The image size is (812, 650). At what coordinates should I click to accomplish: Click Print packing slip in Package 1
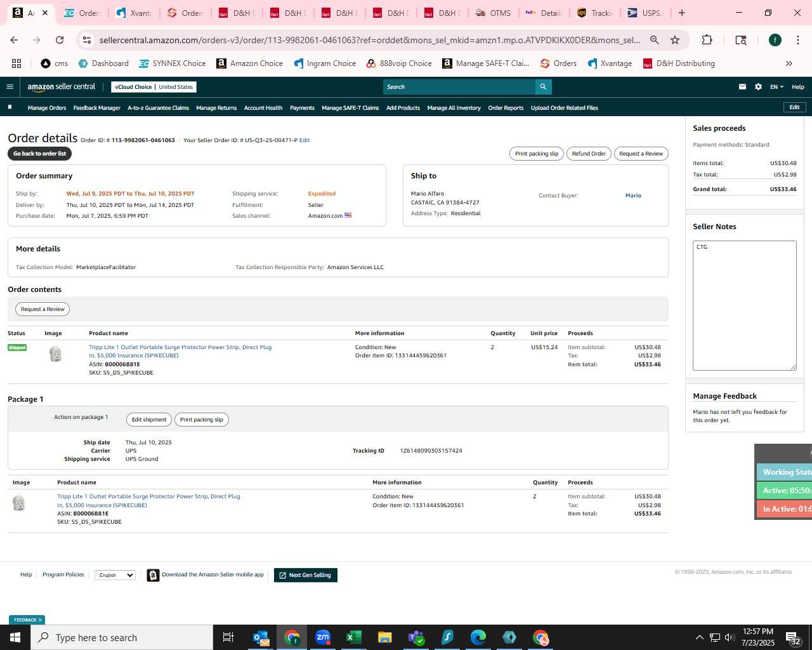click(201, 420)
